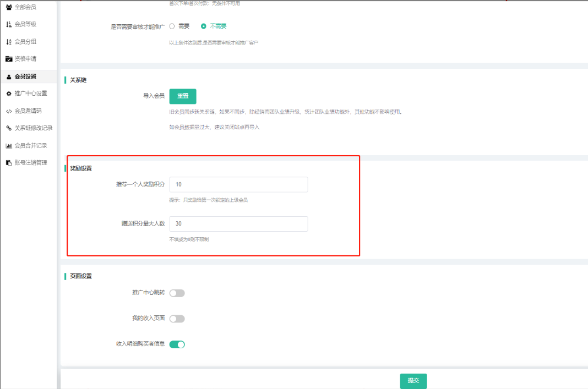The image size is (588, 389).
Task: Open 会员设置 in the sidebar
Action: point(25,76)
